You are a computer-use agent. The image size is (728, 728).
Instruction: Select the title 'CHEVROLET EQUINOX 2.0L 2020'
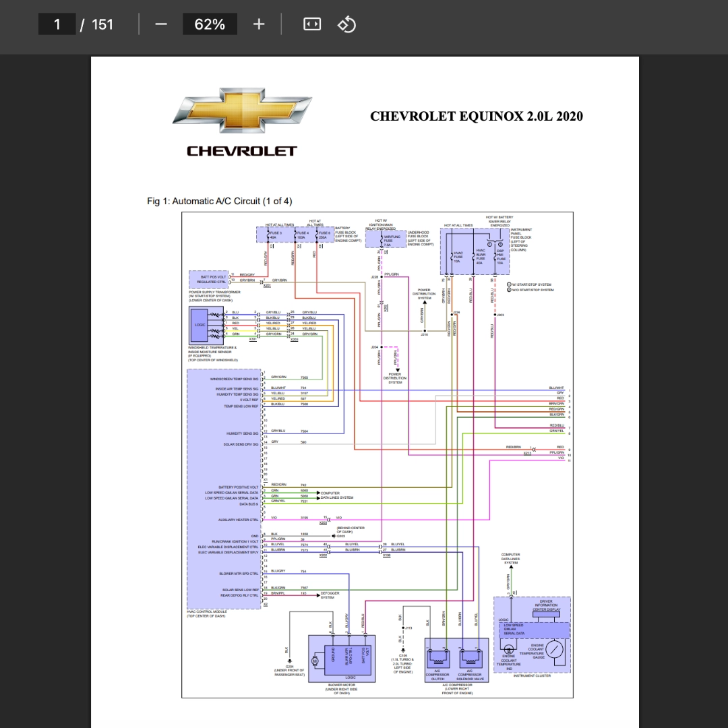point(477,116)
